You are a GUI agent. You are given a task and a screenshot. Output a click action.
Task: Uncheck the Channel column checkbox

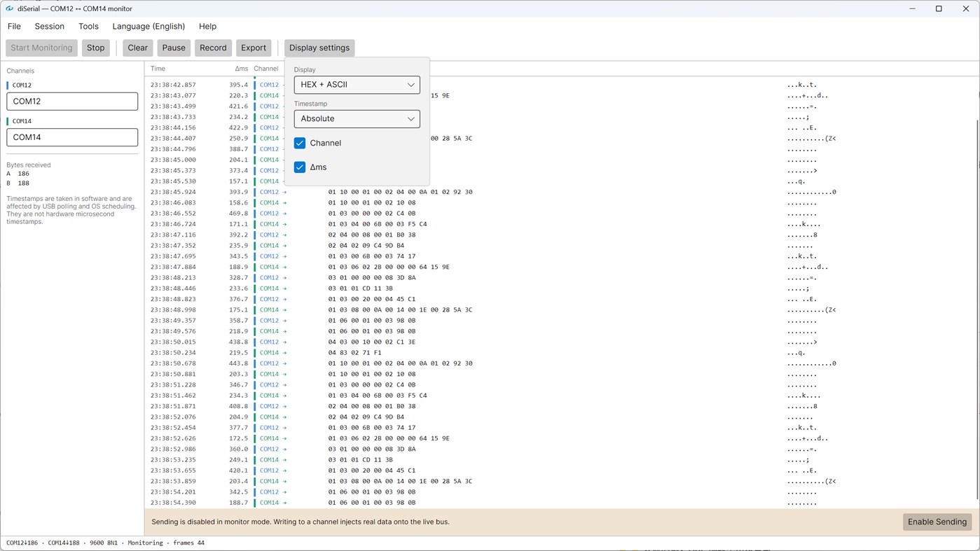click(300, 143)
